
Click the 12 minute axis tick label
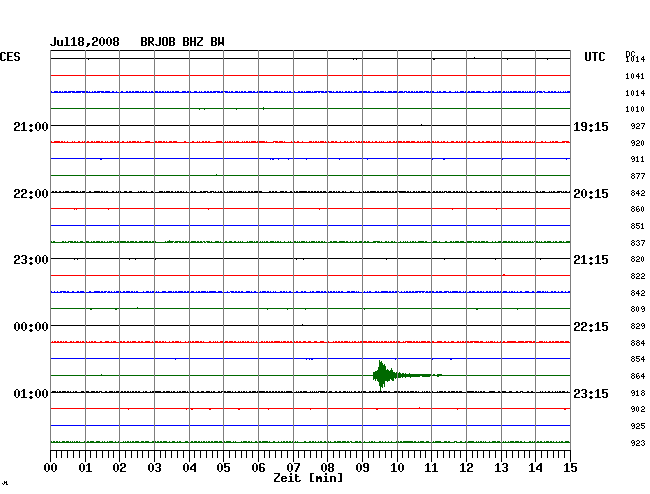pyautogui.click(x=466, y=468)
